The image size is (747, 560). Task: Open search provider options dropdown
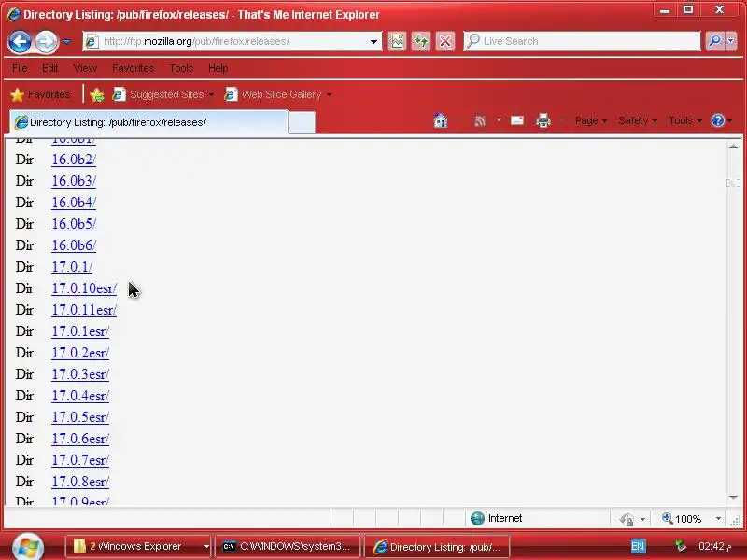coord(731,41)
